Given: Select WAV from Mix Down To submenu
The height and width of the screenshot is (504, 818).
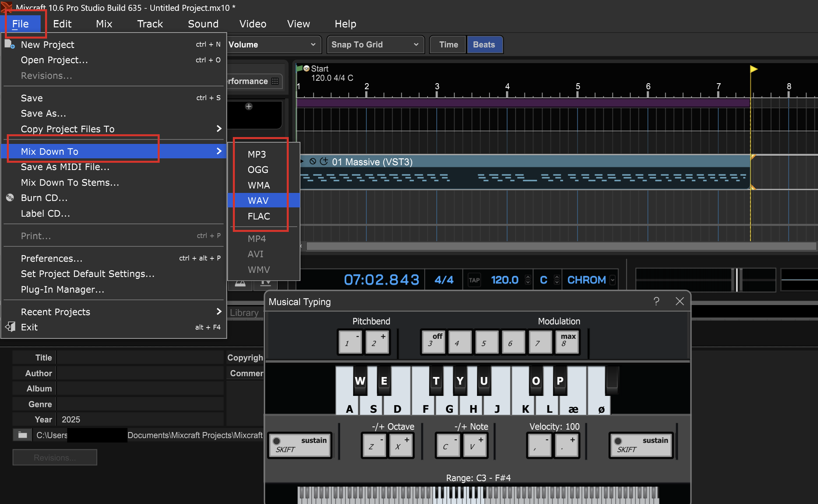Looking at the screenshot, I should [258, 201].
